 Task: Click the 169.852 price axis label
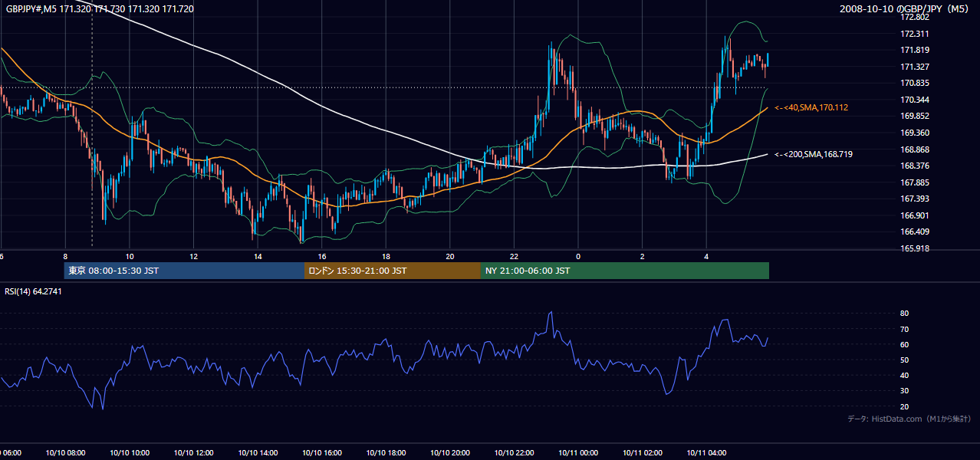pos(915,117)
